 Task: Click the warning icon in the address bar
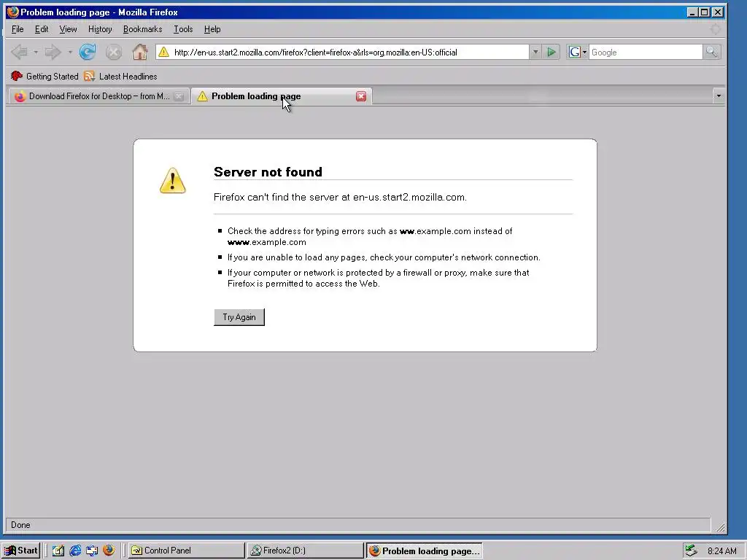[163, 52]
